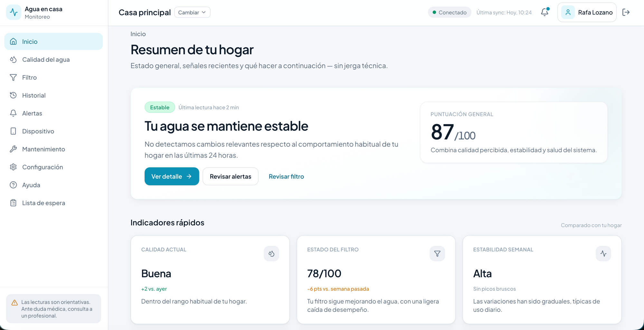This screenshot has width=644, height=330.
Task: Click the Agua en casa app logo
Action: pos(14,12)
